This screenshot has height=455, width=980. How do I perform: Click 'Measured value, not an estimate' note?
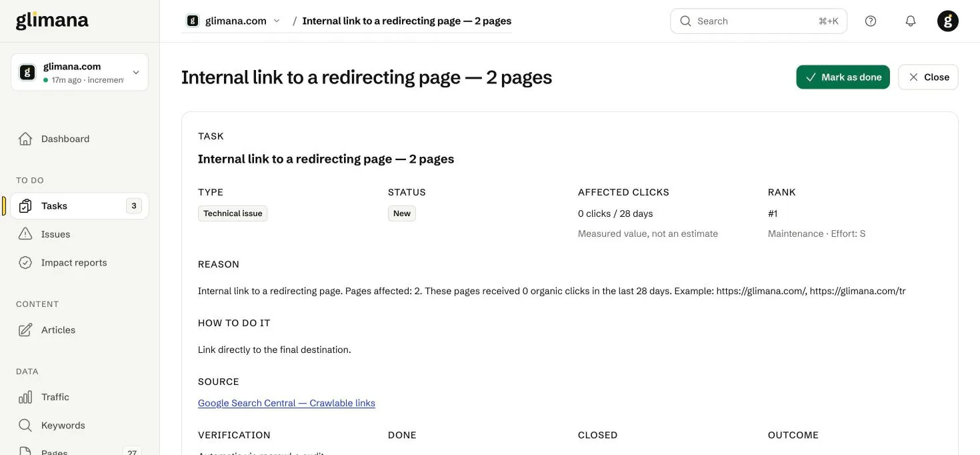[x=648, y=234]
